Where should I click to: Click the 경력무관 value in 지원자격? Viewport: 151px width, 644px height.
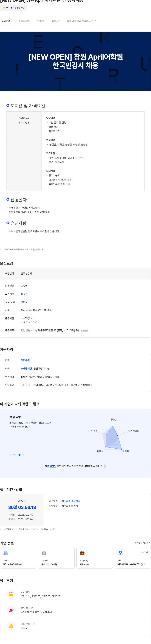(x=25, y=360)
